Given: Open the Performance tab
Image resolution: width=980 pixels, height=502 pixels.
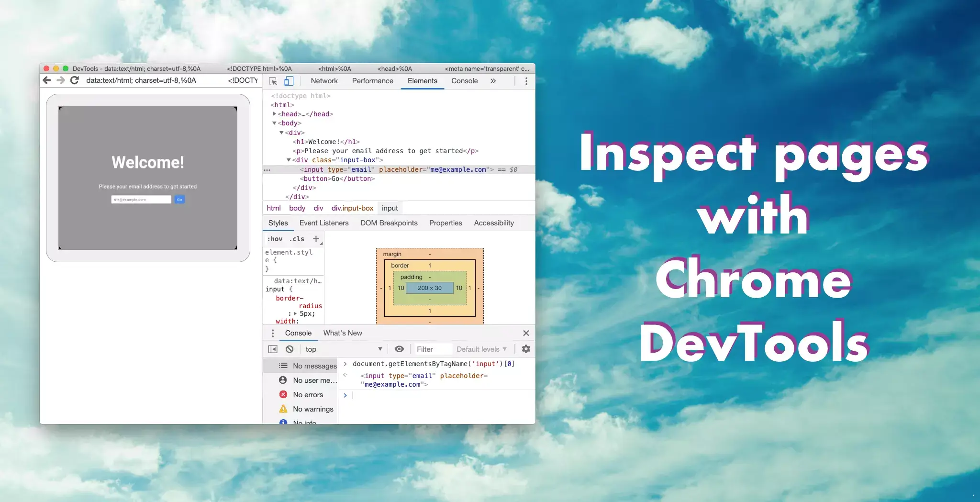Looking at the screenshot, I should (x=373, y=81).
